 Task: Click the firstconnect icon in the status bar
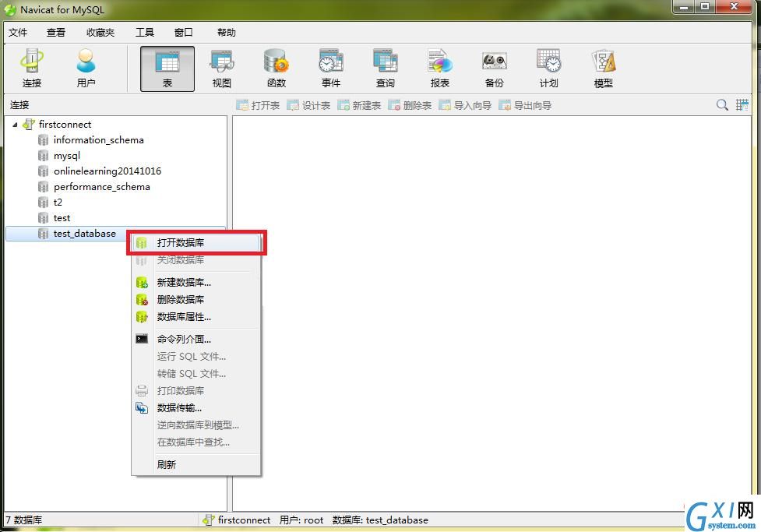coord(209,520)
